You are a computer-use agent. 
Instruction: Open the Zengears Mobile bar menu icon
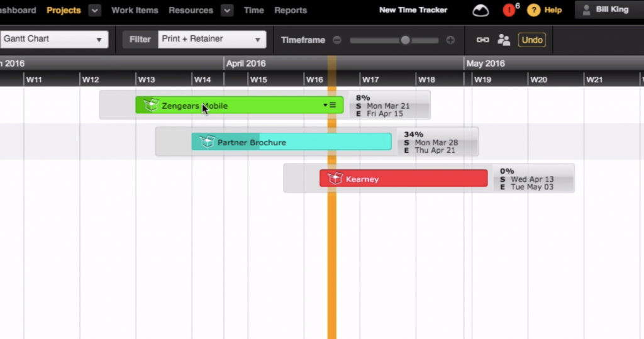point(330,105)
